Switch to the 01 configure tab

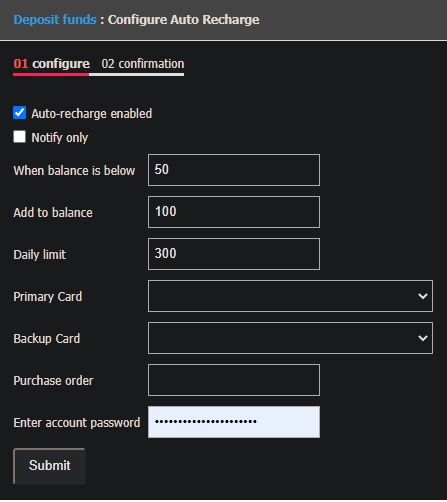coord(51,64)
